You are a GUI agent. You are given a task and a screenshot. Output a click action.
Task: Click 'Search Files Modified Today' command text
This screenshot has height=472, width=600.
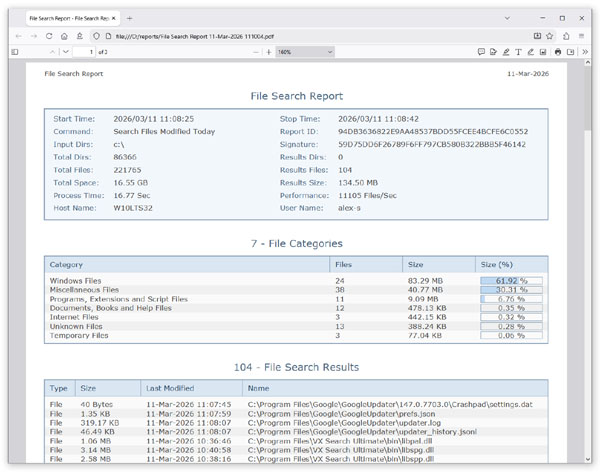point(164,132)
